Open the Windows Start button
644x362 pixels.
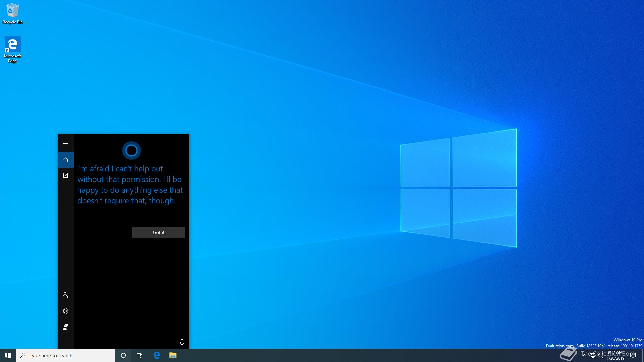[8, 355]
